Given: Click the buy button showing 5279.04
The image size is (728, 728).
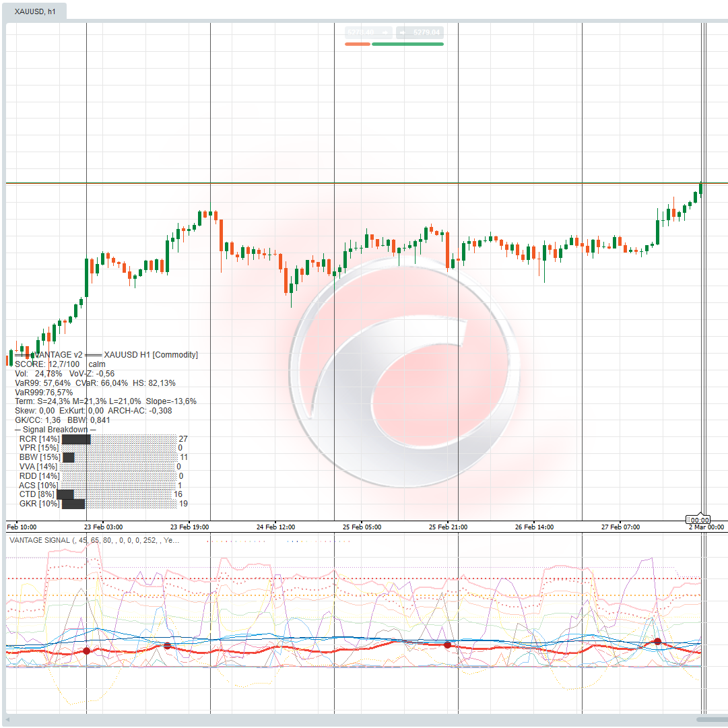Looking at the screenshot, I should 420,32.
